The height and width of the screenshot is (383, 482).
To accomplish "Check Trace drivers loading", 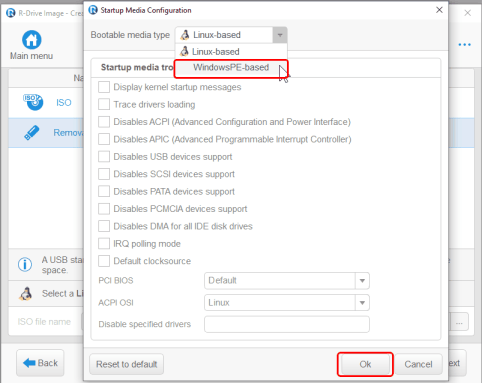I will coord(104,104).
